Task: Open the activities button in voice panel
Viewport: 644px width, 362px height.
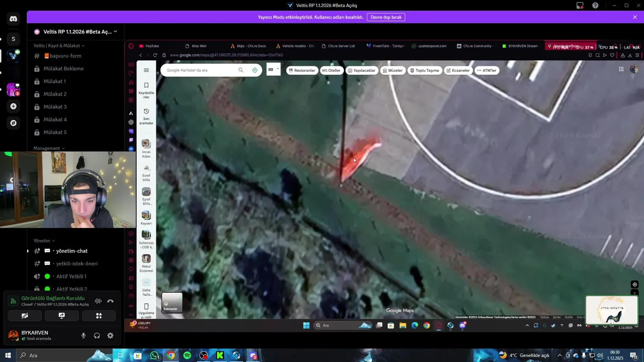Action: click(x=99, y=316)
